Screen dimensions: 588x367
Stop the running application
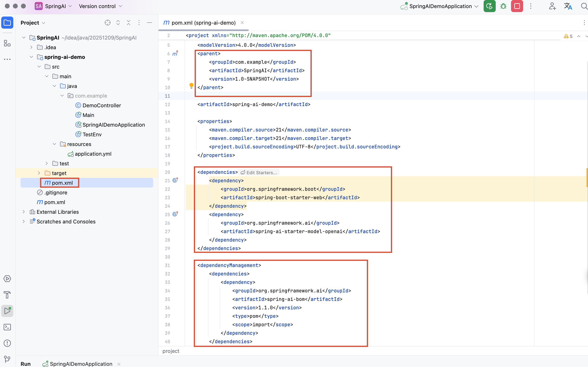pos(517,6)
